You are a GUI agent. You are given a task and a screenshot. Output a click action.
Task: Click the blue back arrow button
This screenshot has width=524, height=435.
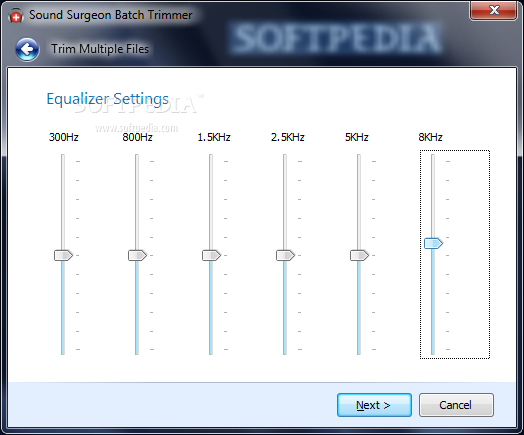(x=27, y=49)
